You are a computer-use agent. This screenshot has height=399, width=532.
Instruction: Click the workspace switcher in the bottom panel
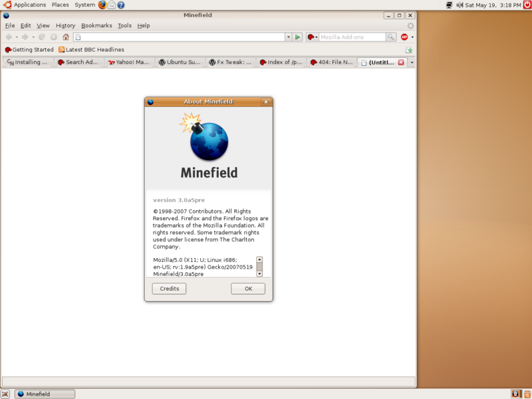(x=515, y=394)
